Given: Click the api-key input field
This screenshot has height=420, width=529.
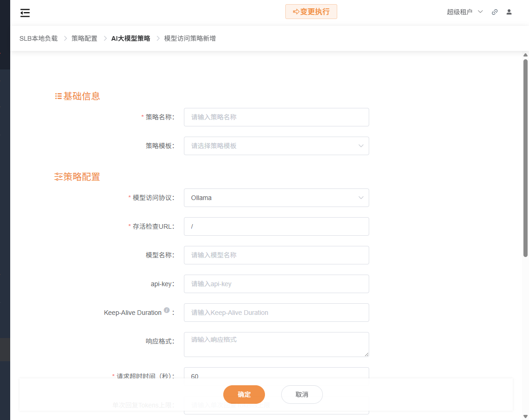Looking at the screenshot, I should coord(276,284).
